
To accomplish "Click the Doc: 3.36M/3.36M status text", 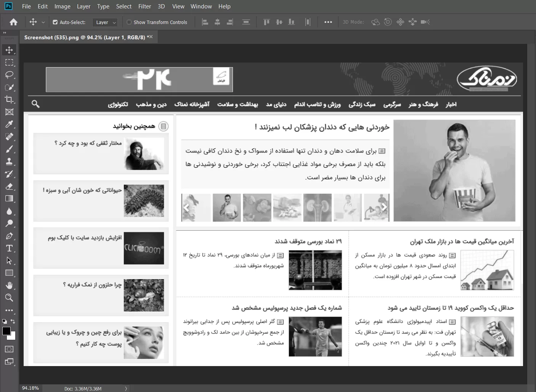I will [x=83, y=389].
